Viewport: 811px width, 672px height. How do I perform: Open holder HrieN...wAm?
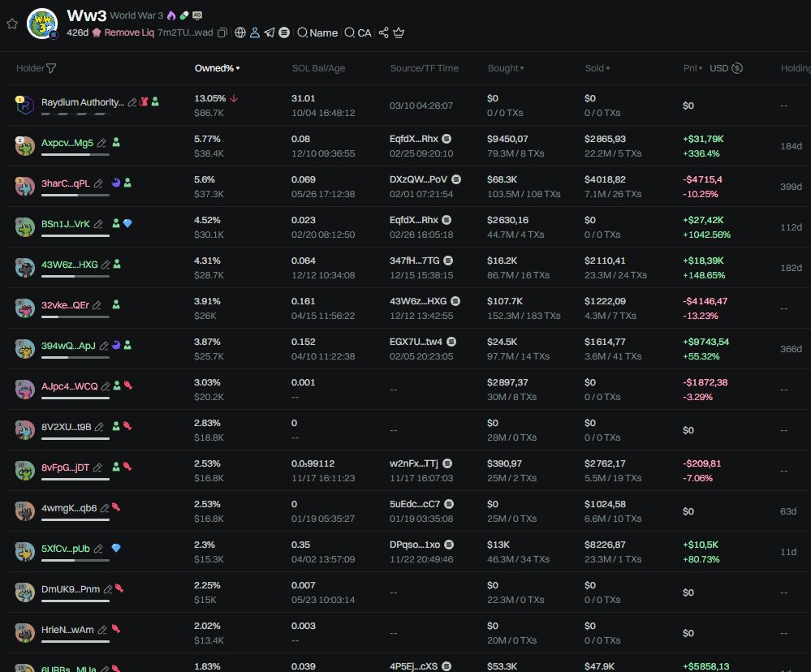coord(67,630)
